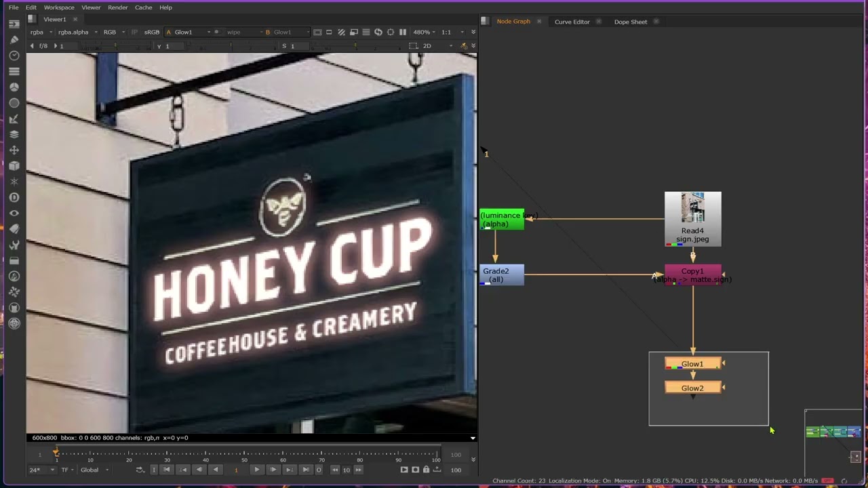The image size is (868, 488).
Task: Open the 3D nodes cube icon
Action: pos(14,166)
